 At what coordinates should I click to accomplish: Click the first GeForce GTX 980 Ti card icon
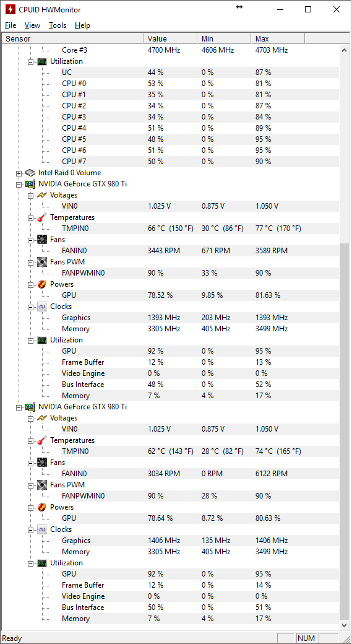pos(30,184)
